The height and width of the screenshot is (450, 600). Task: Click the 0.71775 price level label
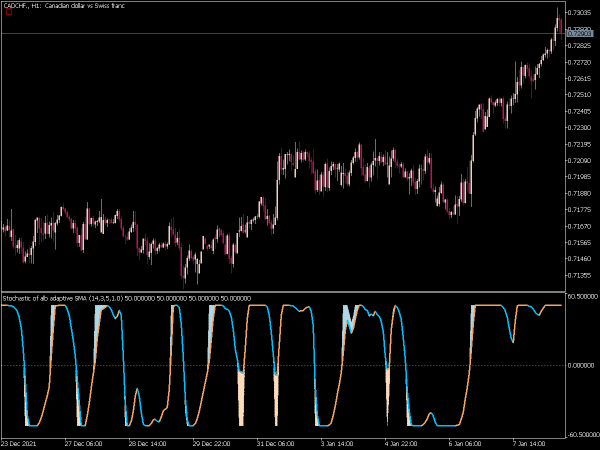[579, 210]
